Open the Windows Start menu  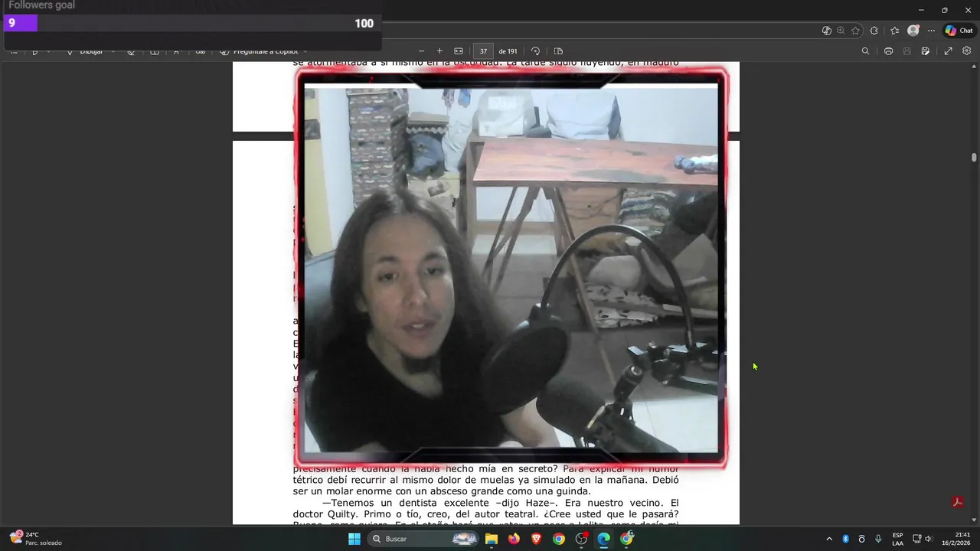[354, 539]
